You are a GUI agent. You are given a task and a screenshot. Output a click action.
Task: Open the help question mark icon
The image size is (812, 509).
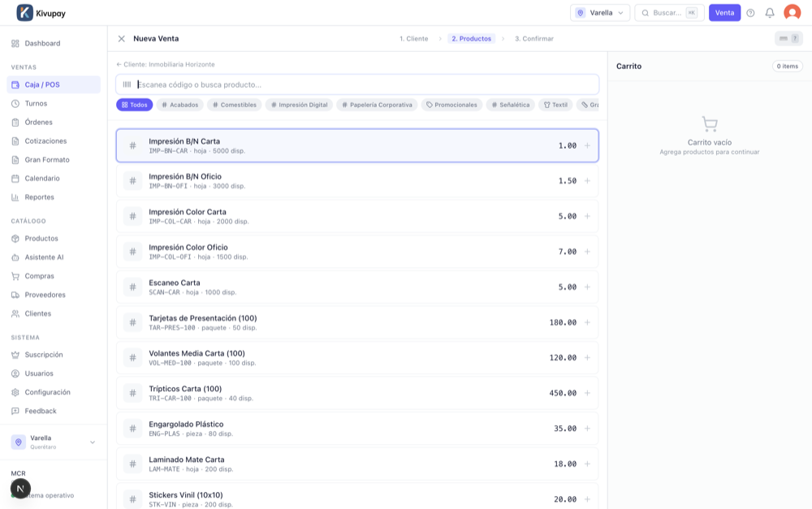pyautogui.click(x=750, y=13)
